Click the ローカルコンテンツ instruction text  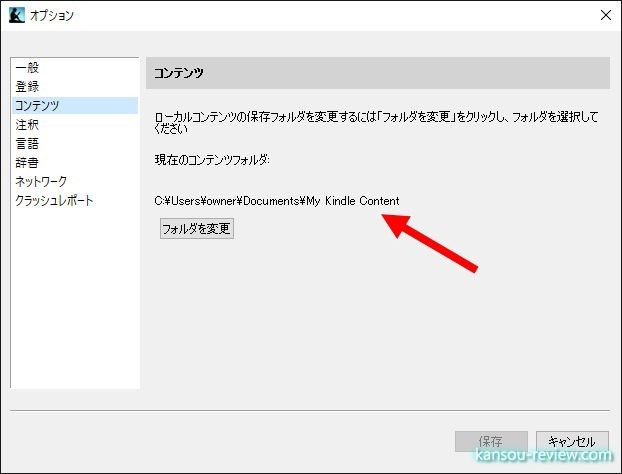376,123
